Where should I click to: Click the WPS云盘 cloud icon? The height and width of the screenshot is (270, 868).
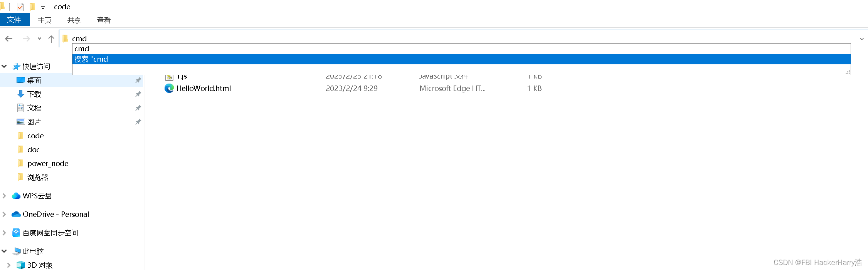16,196
